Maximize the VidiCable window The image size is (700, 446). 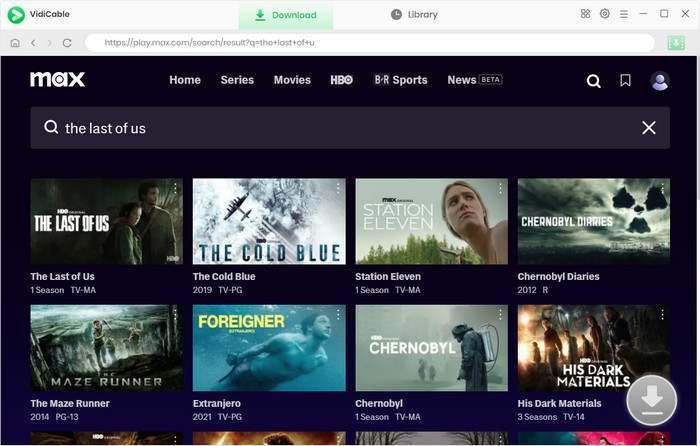click(664, 14)
